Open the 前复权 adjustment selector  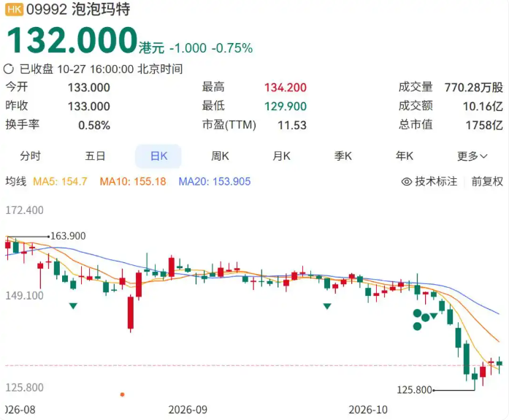[x=487, y=181]
